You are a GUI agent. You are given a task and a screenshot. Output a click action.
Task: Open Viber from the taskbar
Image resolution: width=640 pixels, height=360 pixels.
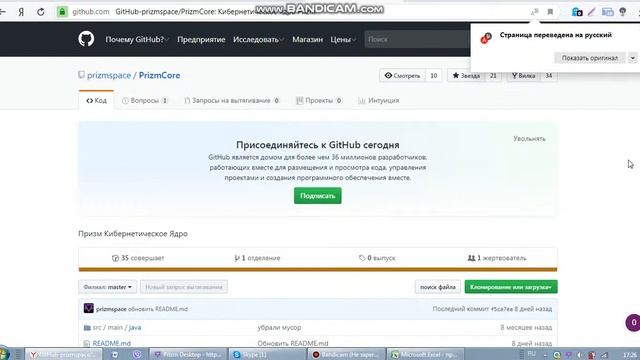tap(137, 354)
